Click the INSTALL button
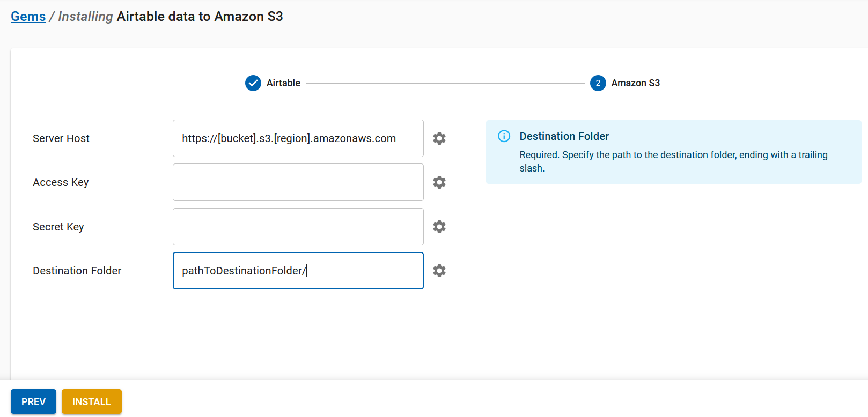Screen dimensions: 868x417 [x=91, y=401]
